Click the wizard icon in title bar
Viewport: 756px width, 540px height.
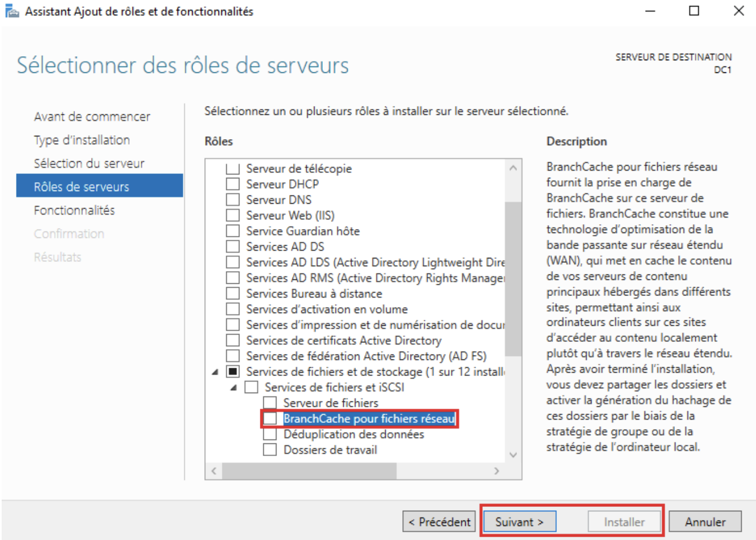click(x=12, y=12)
